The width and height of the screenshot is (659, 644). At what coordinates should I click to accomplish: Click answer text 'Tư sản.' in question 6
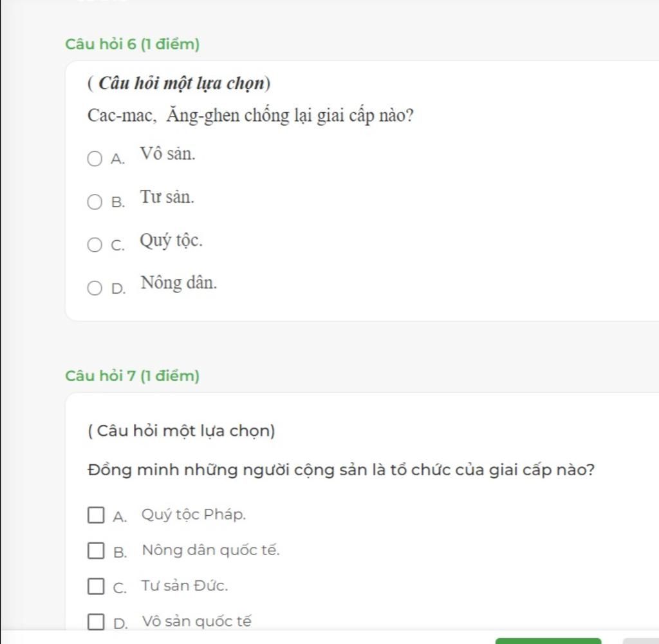pos(167,197)
